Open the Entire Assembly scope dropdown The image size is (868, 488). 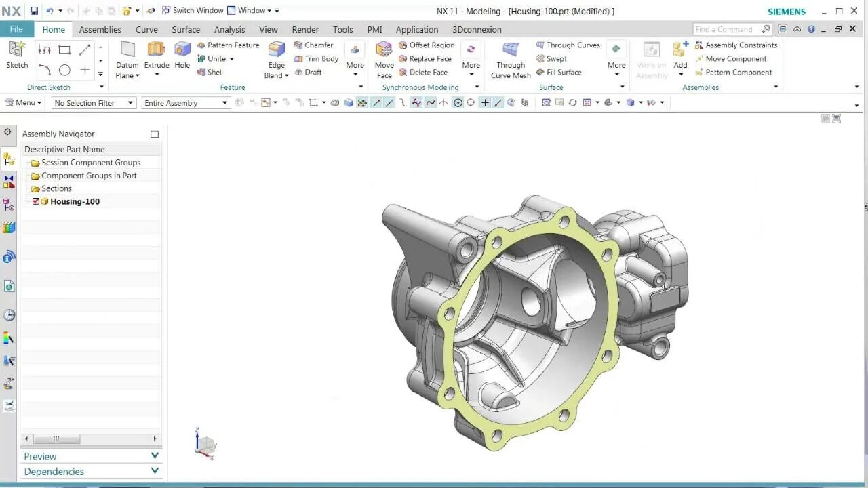pyautogui.click(x=186, y=103)
